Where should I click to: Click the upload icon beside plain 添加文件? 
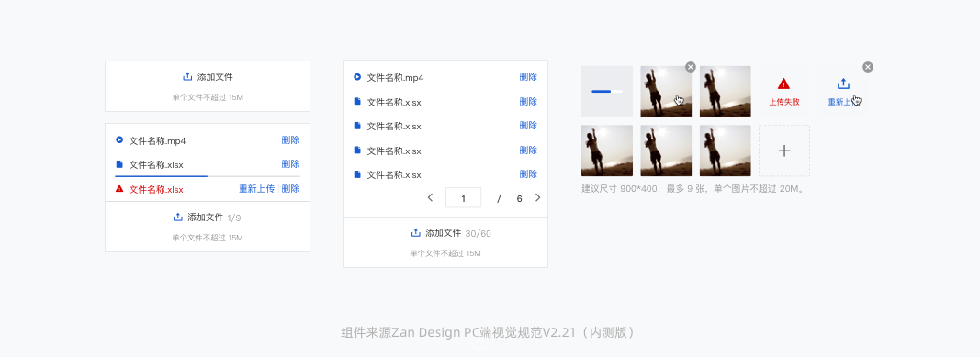pyautogui.click(x=187, y=76)
